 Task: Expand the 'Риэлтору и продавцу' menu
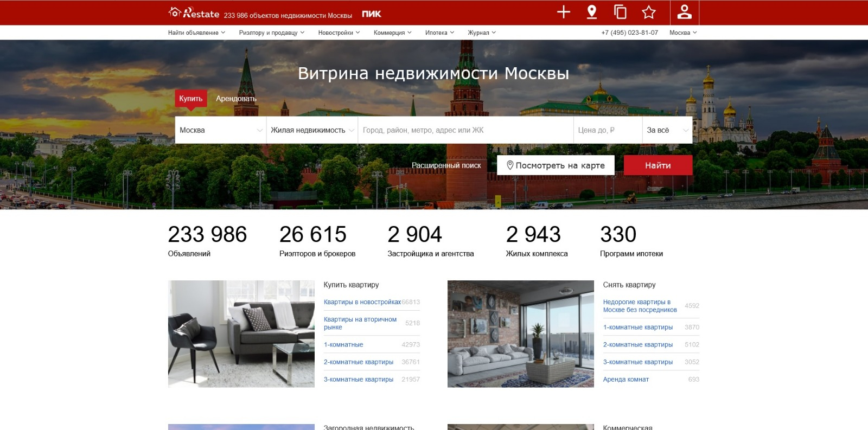point(272,33)
